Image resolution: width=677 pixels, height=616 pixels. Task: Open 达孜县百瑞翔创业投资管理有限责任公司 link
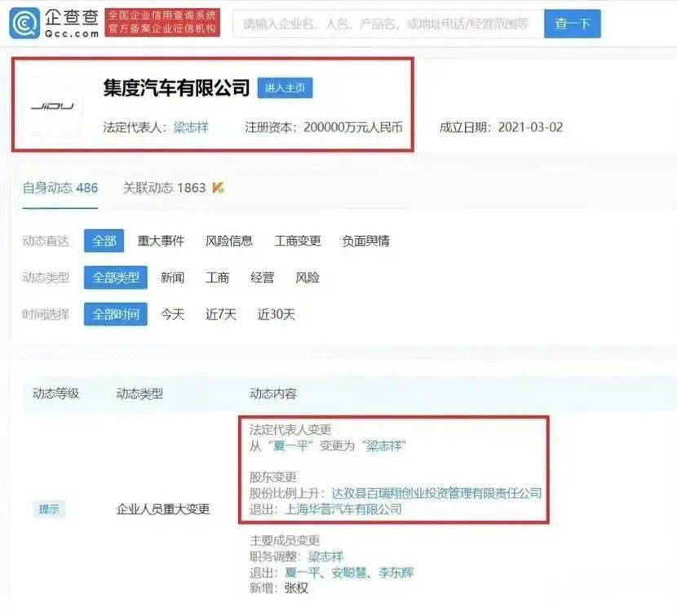(x=436, y=493)
